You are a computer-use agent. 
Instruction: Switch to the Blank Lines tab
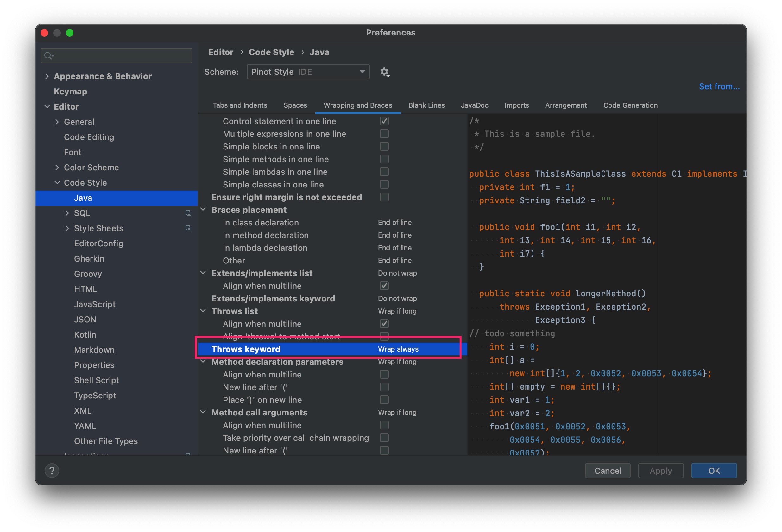point(426,105)
